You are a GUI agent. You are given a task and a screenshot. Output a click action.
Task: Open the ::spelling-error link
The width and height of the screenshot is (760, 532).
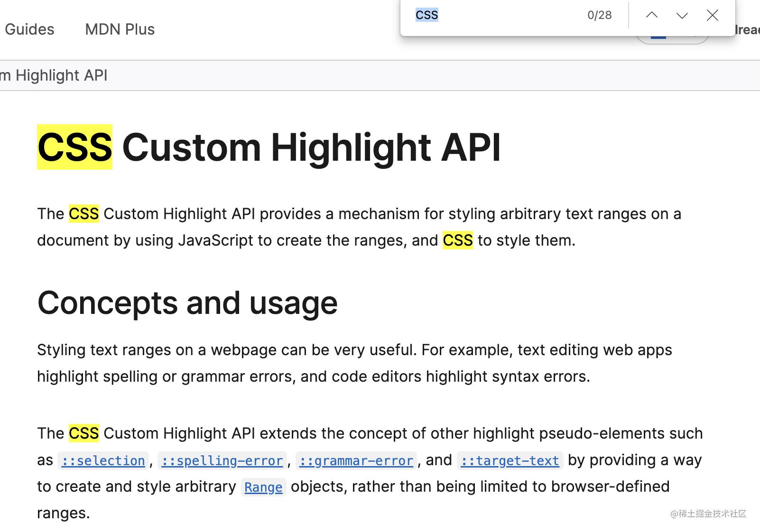coord(222,460)
